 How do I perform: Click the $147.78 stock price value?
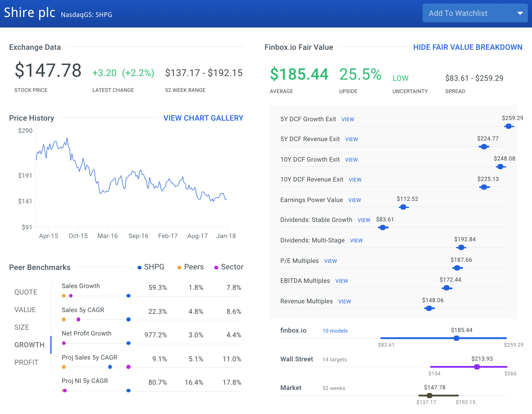point(48,70)
